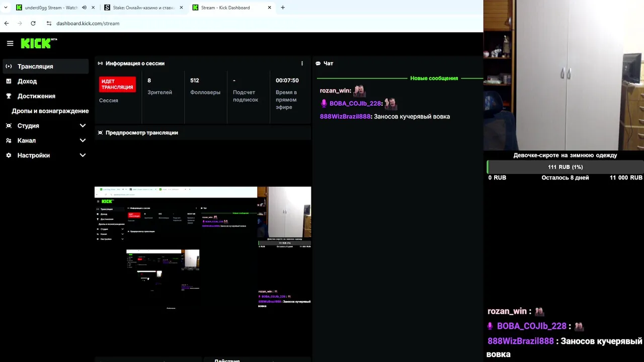
Task: Mute the underd0gg Stream tab audio icon
Action: click(x=84, y=8)
